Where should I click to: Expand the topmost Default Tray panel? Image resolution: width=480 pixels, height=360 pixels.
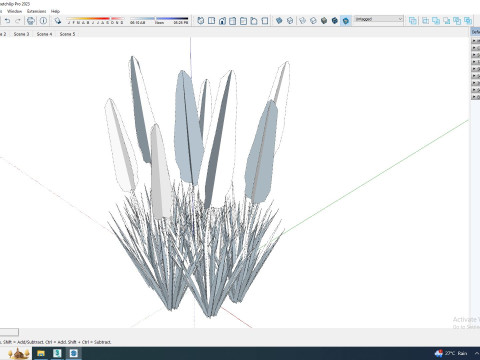click(476, 41)
